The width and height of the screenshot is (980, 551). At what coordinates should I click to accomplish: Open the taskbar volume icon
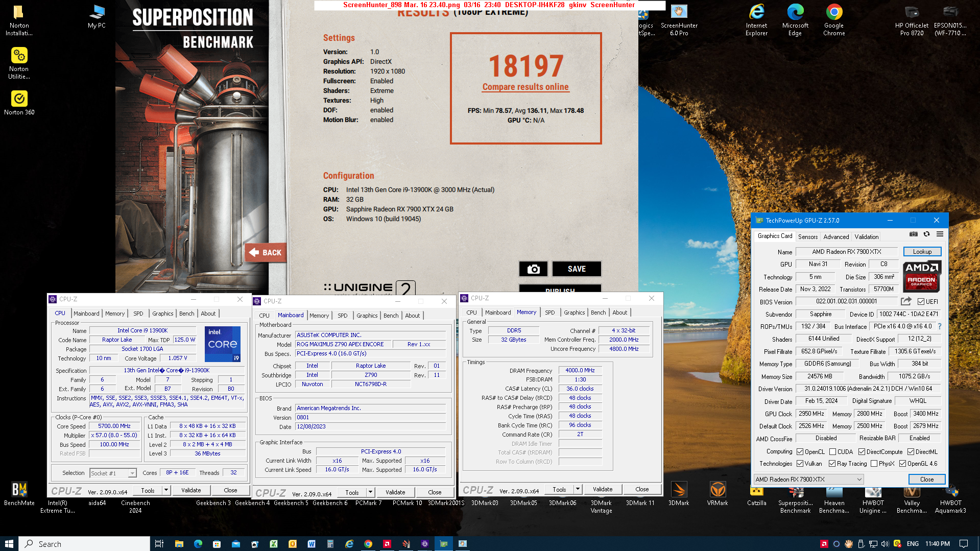[x=885, y=544]
